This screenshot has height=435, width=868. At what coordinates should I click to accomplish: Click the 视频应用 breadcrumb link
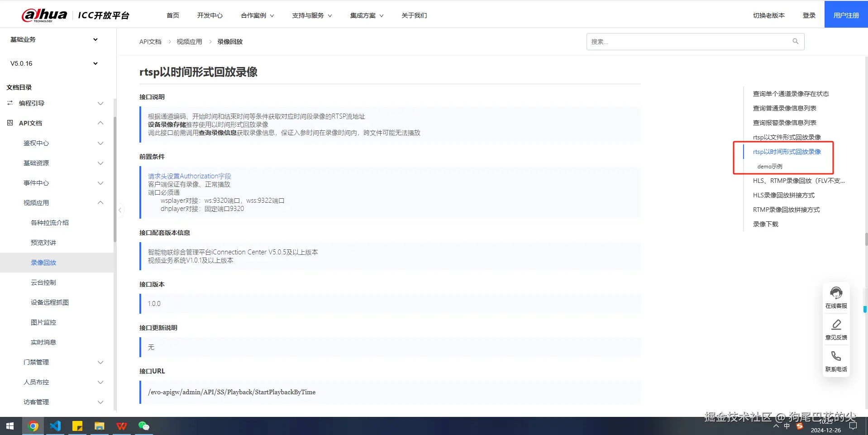point(189,42)
